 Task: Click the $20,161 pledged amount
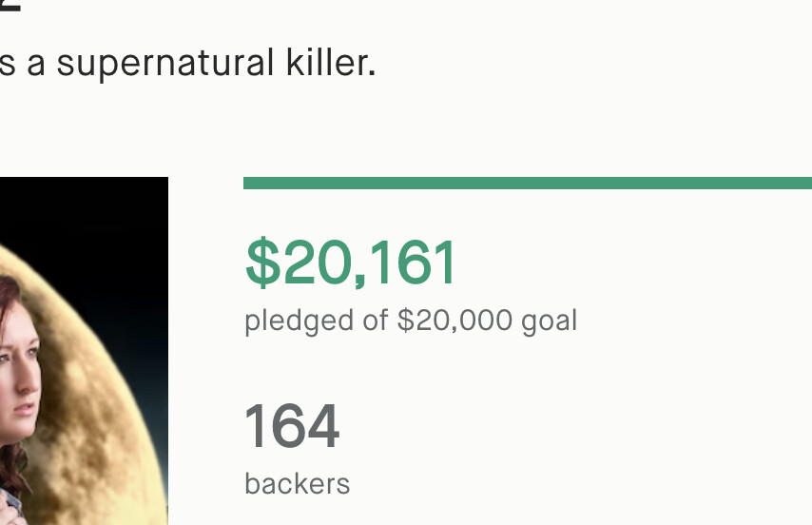point(351,262)
